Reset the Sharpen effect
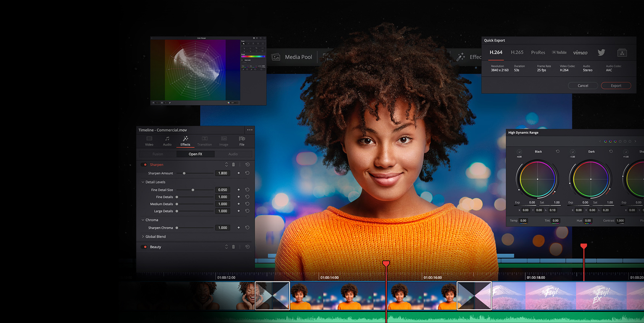Image resolution: width=644 pixels, height=323 pixels. click(x=248, y=164)
